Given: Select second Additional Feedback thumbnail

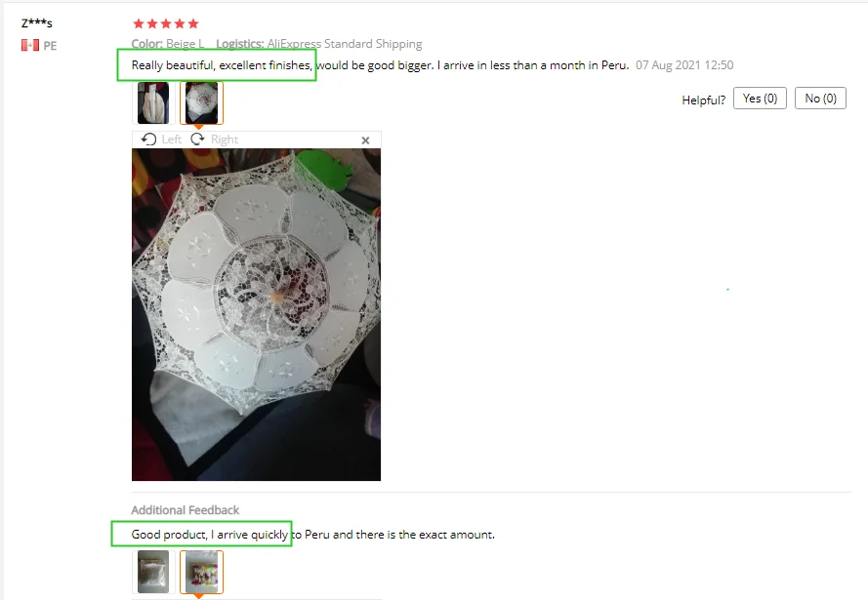Looking at the screenshot, I should (x=201, y=572).
